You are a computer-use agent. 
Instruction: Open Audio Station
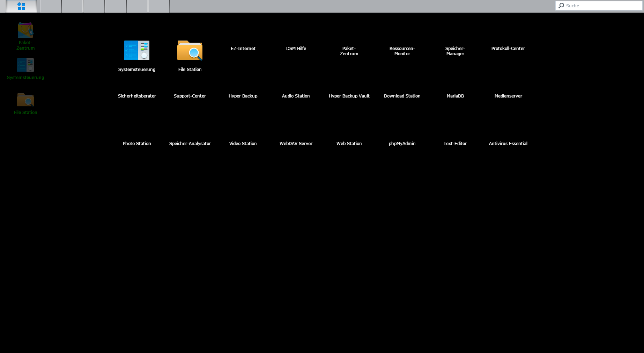coord(296,96)
